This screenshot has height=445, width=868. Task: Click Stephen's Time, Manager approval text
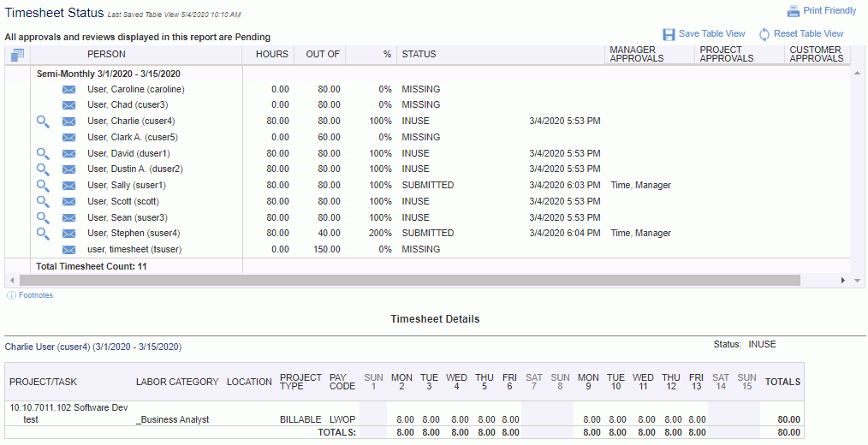[640, 234]
